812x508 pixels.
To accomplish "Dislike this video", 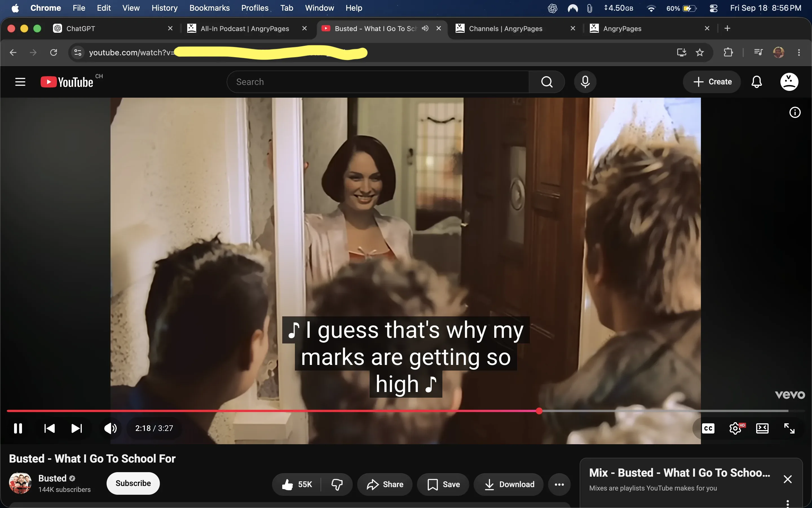I will coord(337,484).
